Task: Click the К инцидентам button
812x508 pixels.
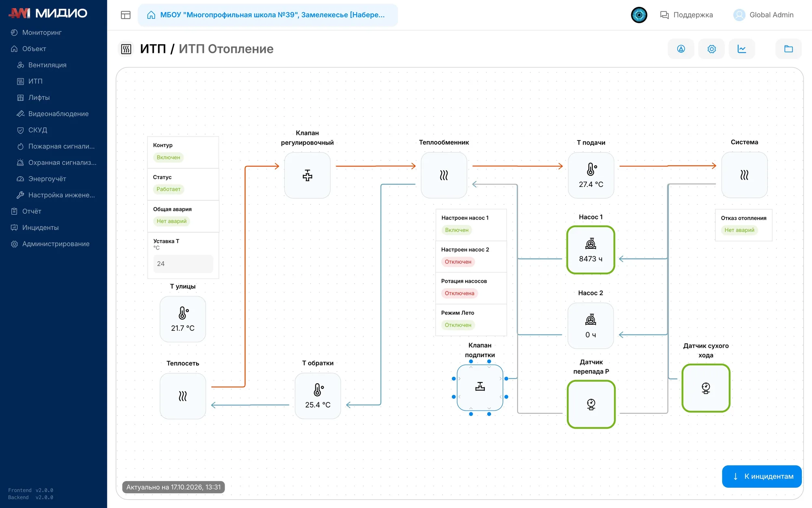Action: [762, 476]
